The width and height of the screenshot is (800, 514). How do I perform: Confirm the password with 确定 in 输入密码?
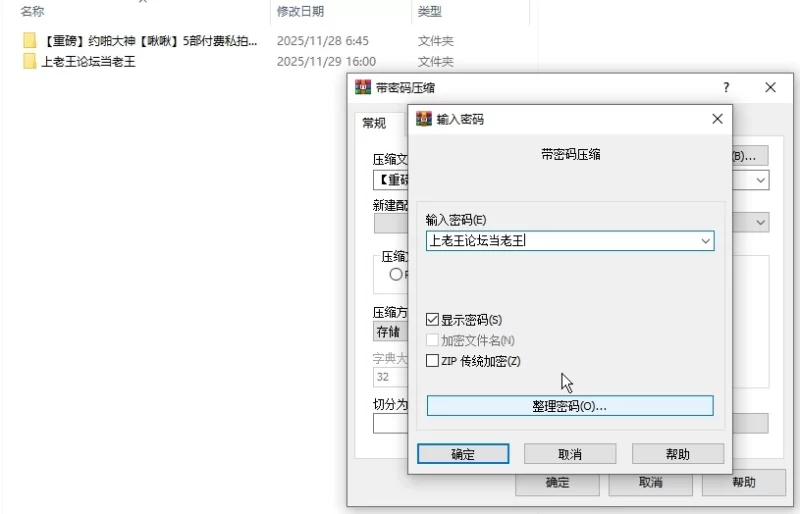[463, 454]
